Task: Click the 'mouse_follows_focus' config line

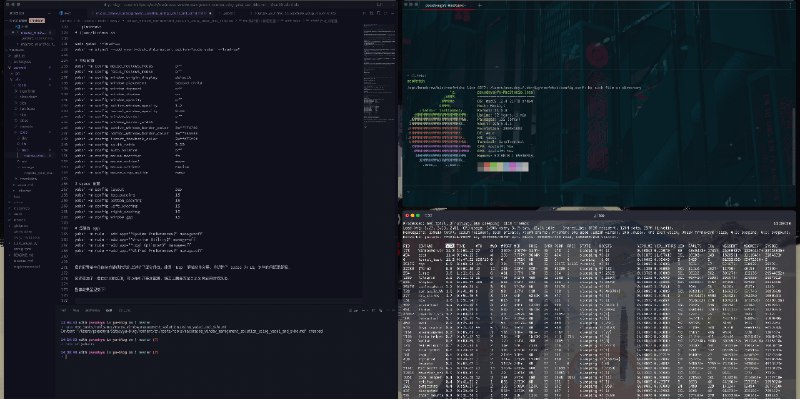Action: point(129,66)
